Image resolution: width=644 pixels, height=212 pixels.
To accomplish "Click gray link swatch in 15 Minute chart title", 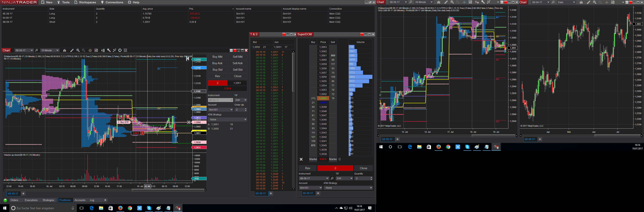I will point(231,51).
